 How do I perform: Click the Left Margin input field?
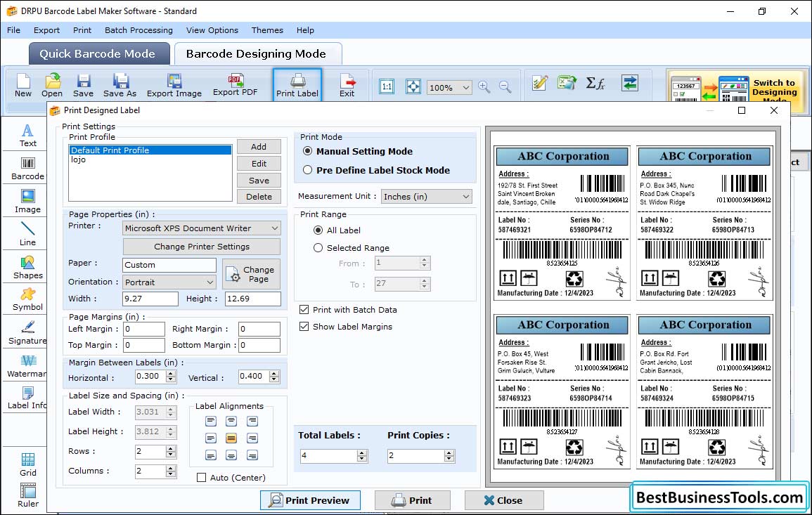point(144,329)
